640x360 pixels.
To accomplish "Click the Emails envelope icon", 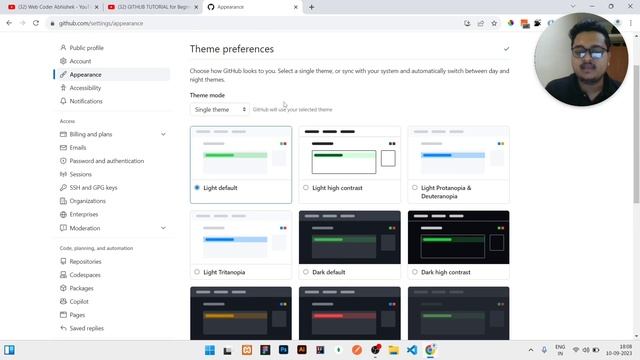I will point(63,148).
